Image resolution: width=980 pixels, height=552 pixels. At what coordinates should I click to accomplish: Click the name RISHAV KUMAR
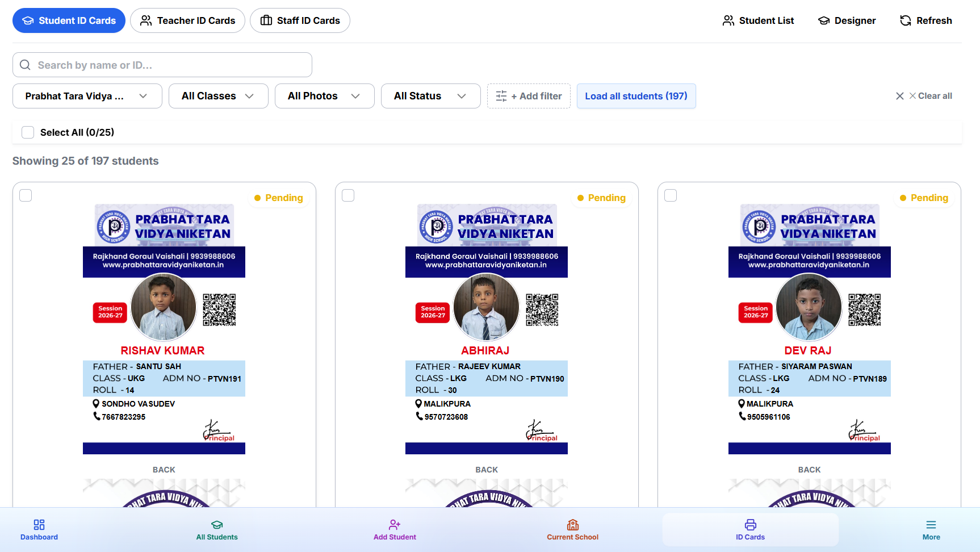coord(162,350)
